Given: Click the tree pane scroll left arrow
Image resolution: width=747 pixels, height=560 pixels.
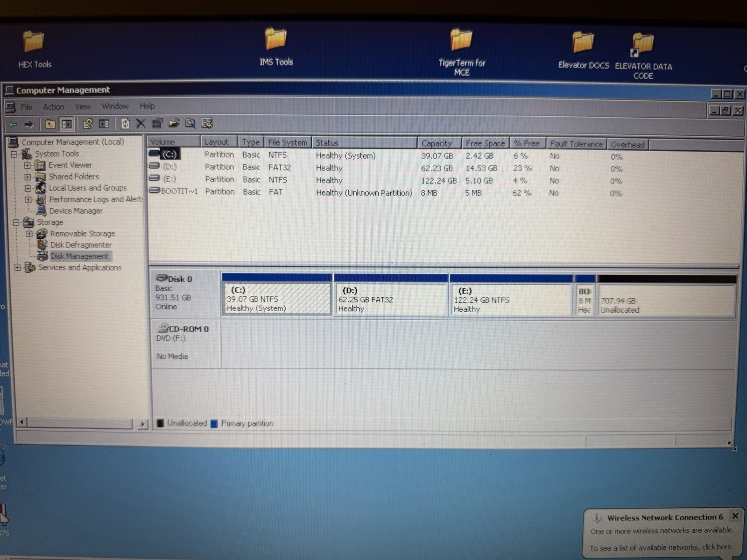Looking at the screenshot, I should coord(22,422).
